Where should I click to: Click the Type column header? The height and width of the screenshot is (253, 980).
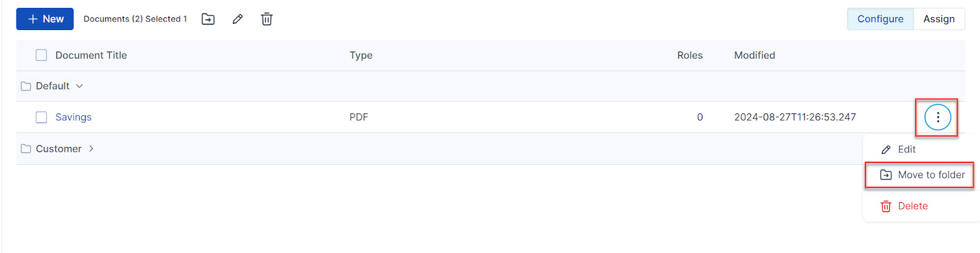[x=361, y=55]
